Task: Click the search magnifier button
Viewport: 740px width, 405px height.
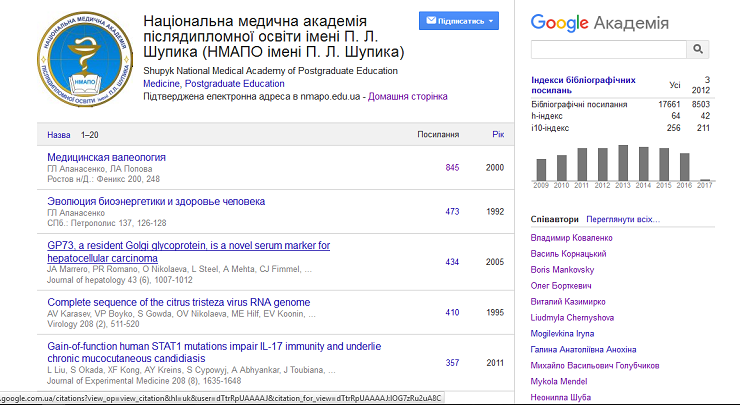Action: pyautogui.click(x=698, y=49)
